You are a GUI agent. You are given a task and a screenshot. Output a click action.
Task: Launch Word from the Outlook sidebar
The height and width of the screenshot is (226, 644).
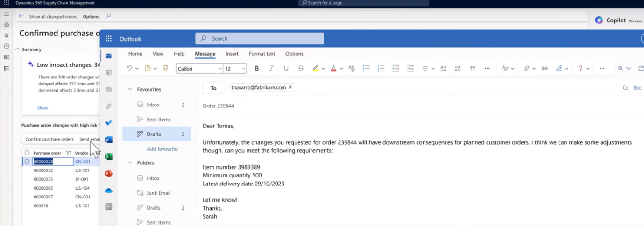pos(108,140)
